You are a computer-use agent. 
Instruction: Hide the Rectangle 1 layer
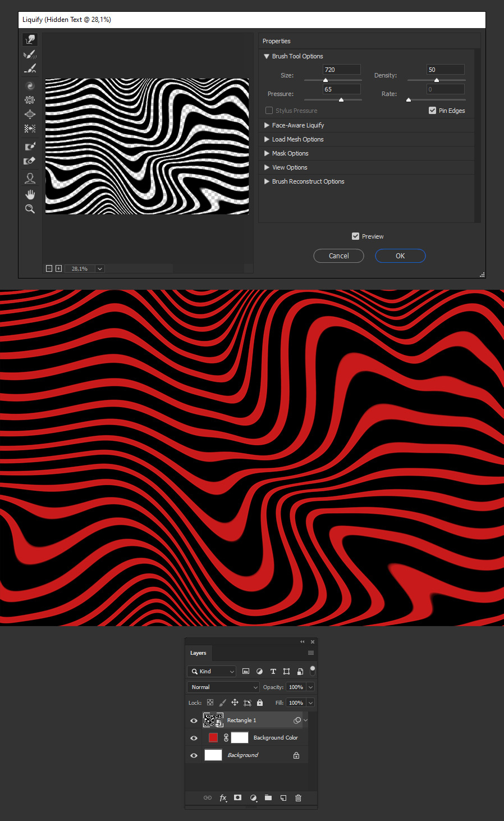tap(194, 720)
